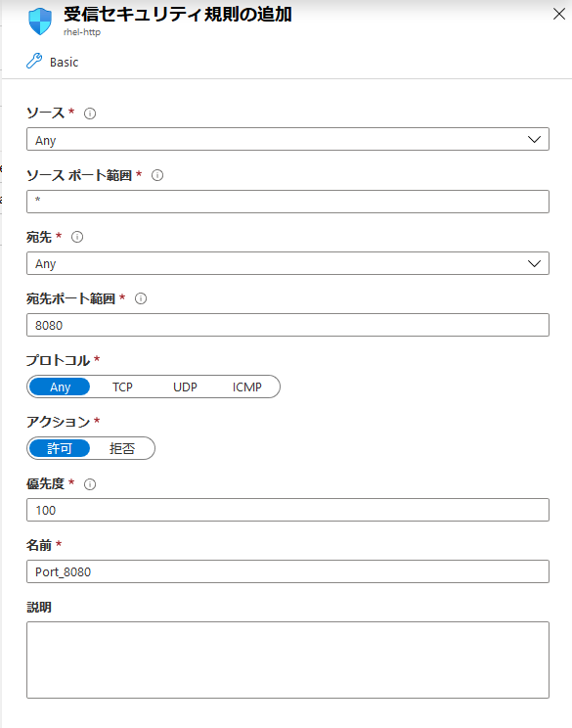
Task: Click the 名前 field containing Port_8080
Action: 287,571
